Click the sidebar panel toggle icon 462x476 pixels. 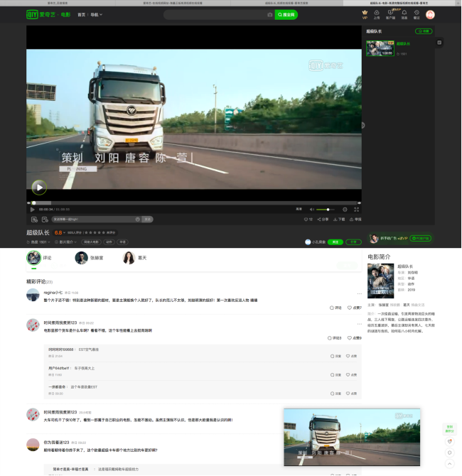[439, 43]
